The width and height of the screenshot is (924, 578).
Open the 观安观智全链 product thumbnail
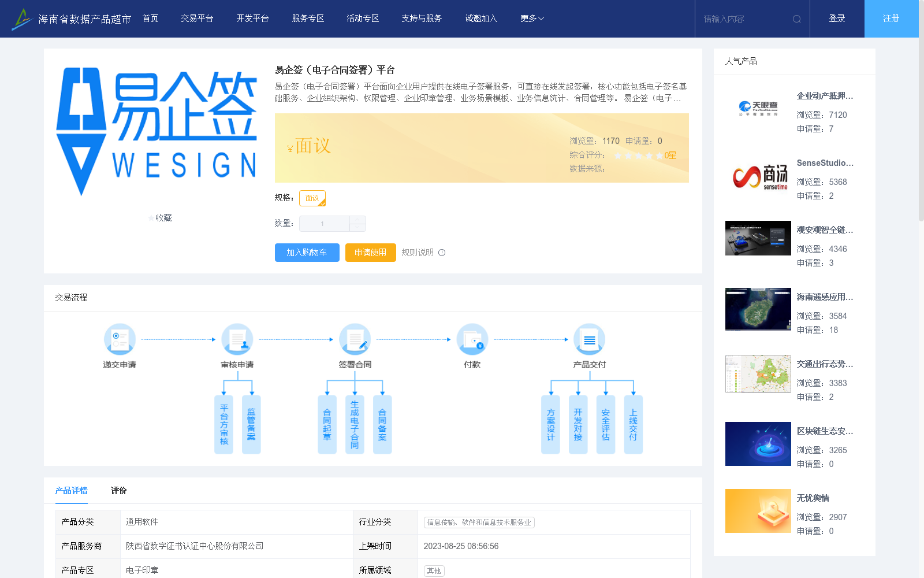(x=758, y=238)
